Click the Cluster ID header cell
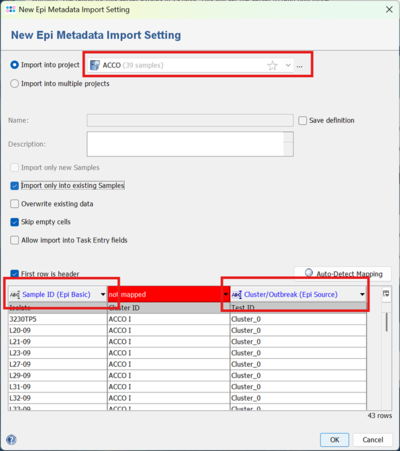This screenshot has height=451, width=400. [x=169, y=308]
